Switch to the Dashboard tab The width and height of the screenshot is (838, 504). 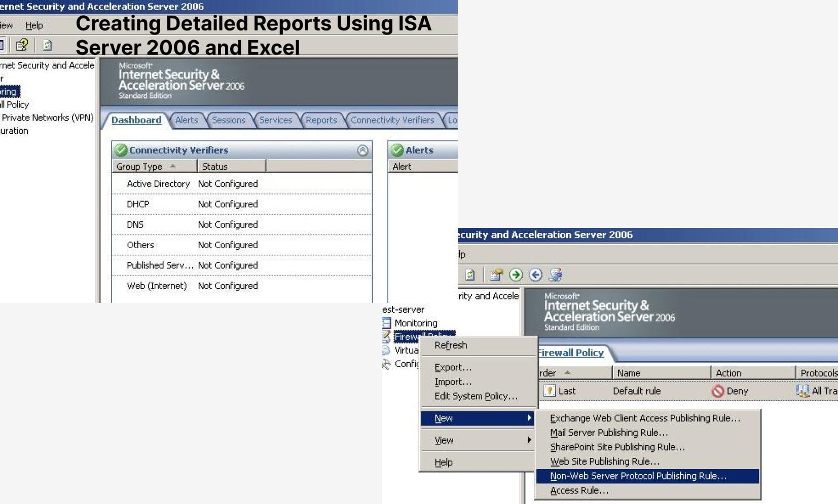(x=136, y=120)
